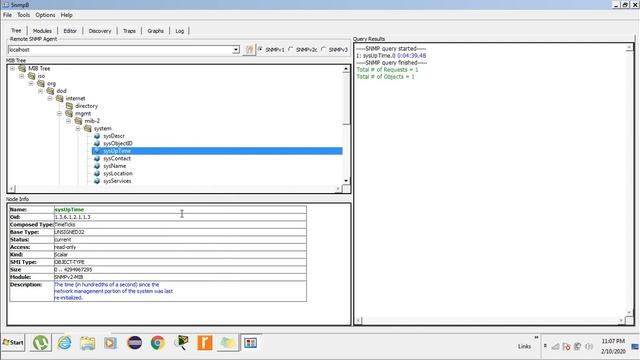This screenshot has height=360, width=640.
Task: Click the sysDescr scalar node icon
Action: click(97, 136)
